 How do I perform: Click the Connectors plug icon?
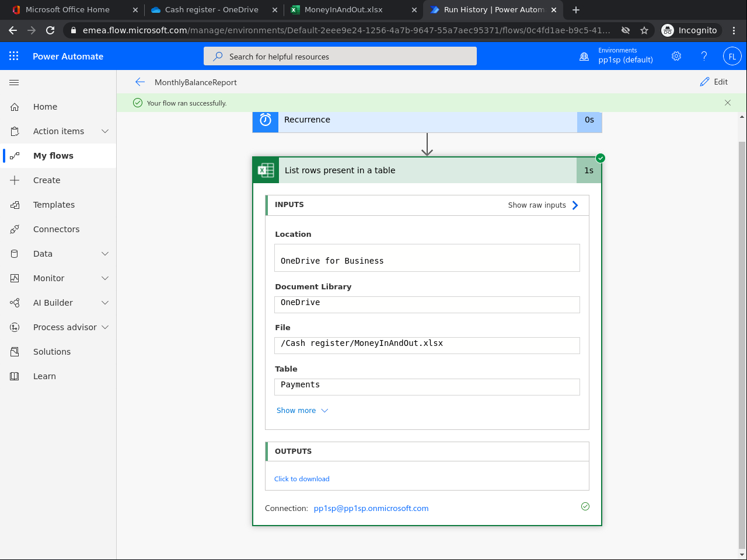(15, 229)
